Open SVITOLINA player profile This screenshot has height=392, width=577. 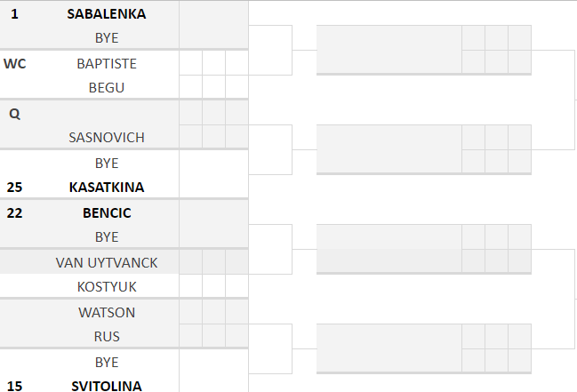(107, 386)
